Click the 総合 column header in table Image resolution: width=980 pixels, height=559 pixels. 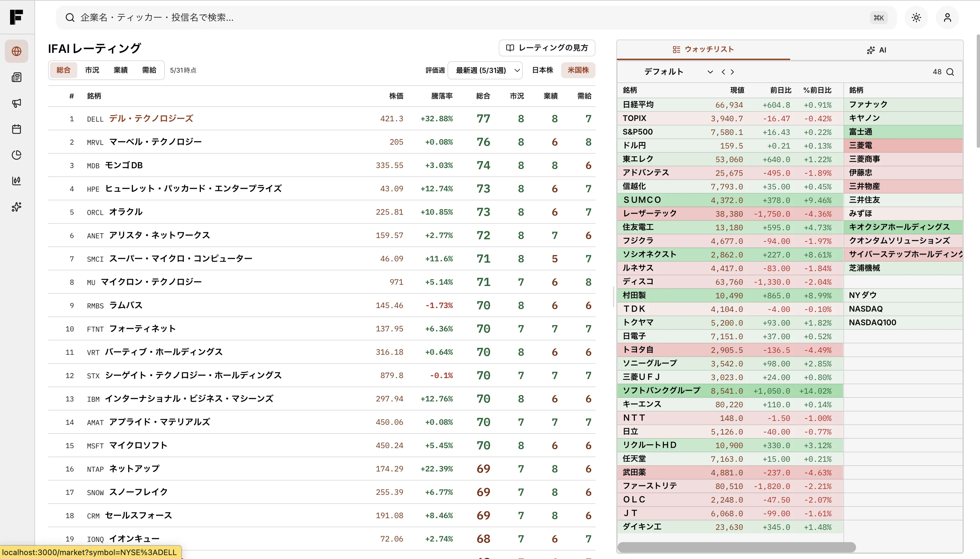pyautogui.click(x=483, y=96)
